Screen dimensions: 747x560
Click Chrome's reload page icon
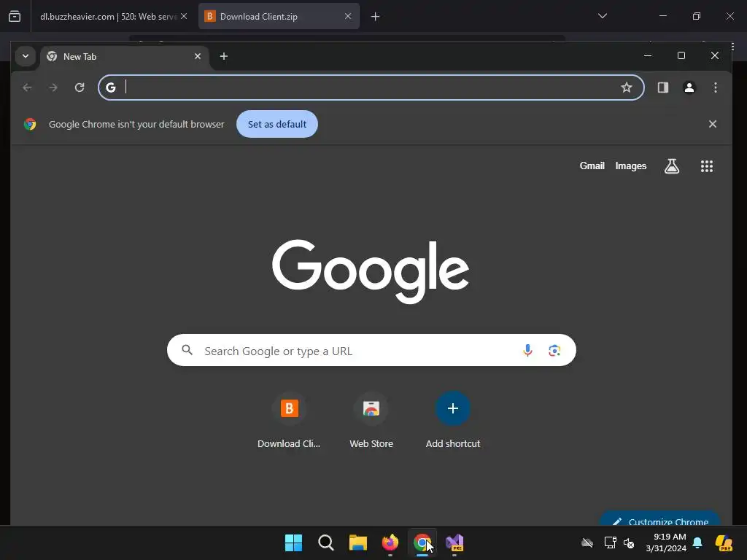[80, 87]
